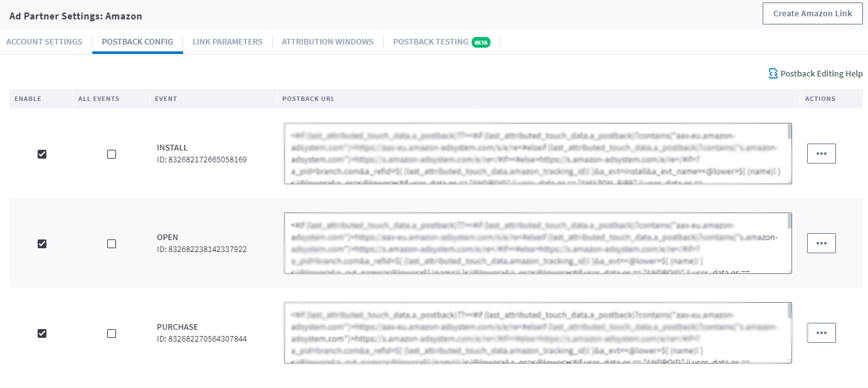Open the Postback Testing tab

(x=430, y=42)
